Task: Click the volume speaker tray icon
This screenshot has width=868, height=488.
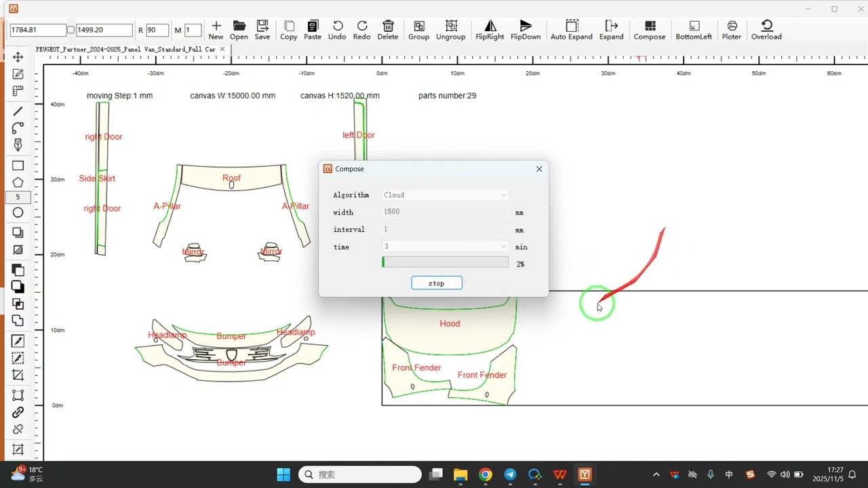Action: 785,474
